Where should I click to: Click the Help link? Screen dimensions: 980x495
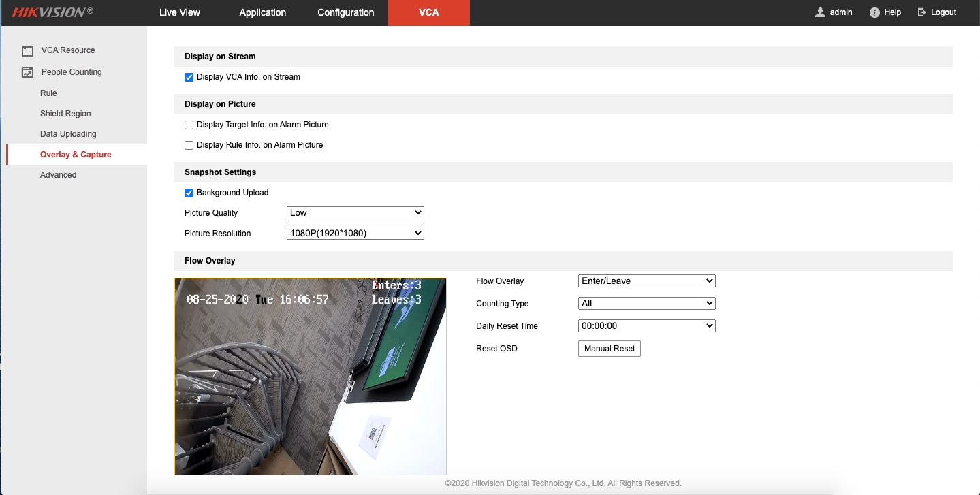(893, 12)
